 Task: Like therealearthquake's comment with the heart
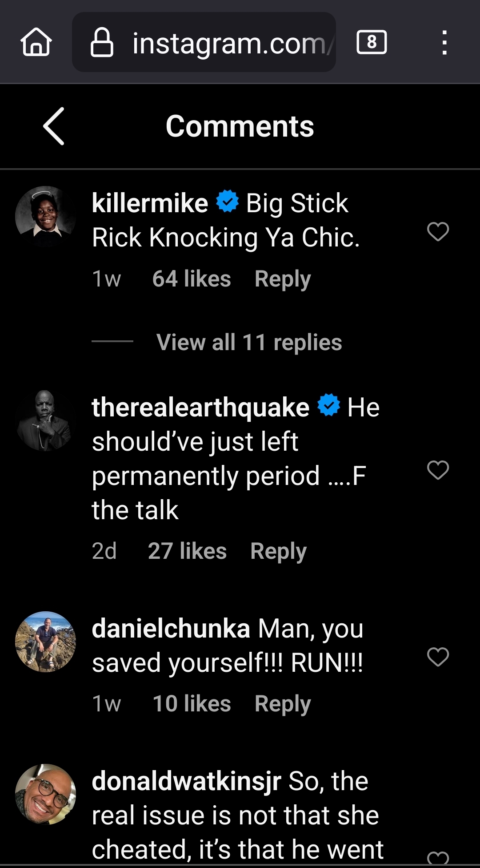pyautogui.click(x=438, y=470)
